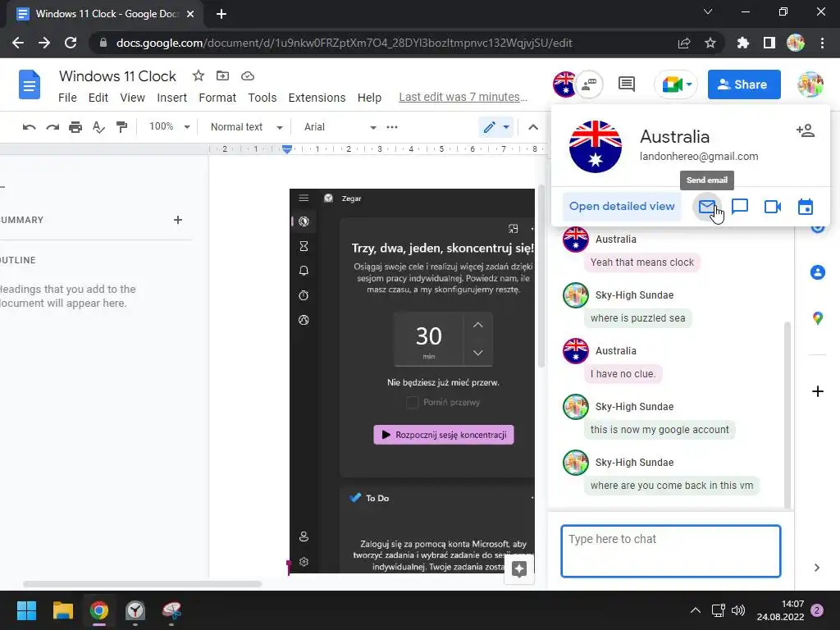Click Open detailed view

pyautogui.click(x=622, y=206)
